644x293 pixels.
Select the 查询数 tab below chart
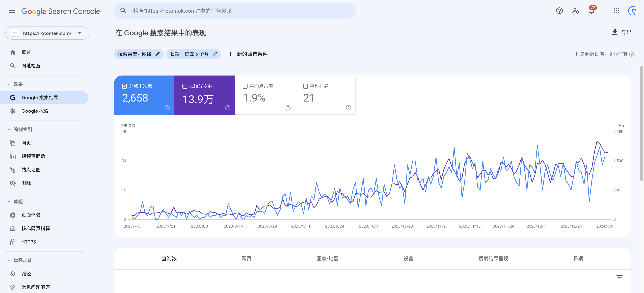(x=169, y=258)
